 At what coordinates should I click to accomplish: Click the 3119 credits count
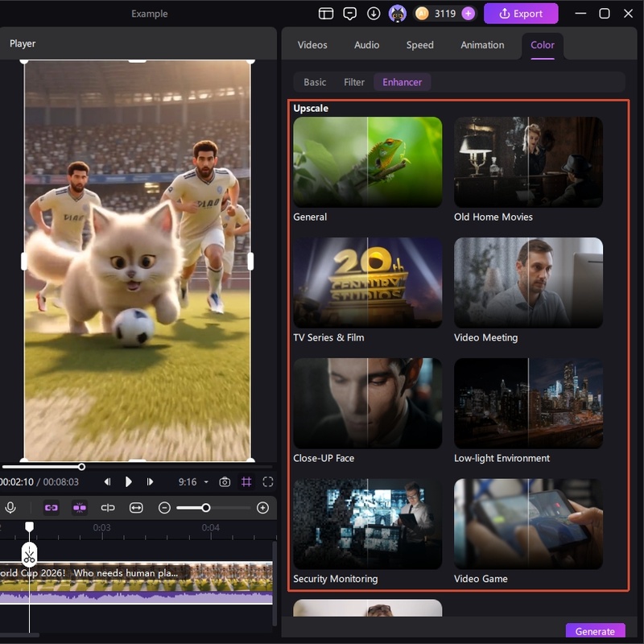445,14
